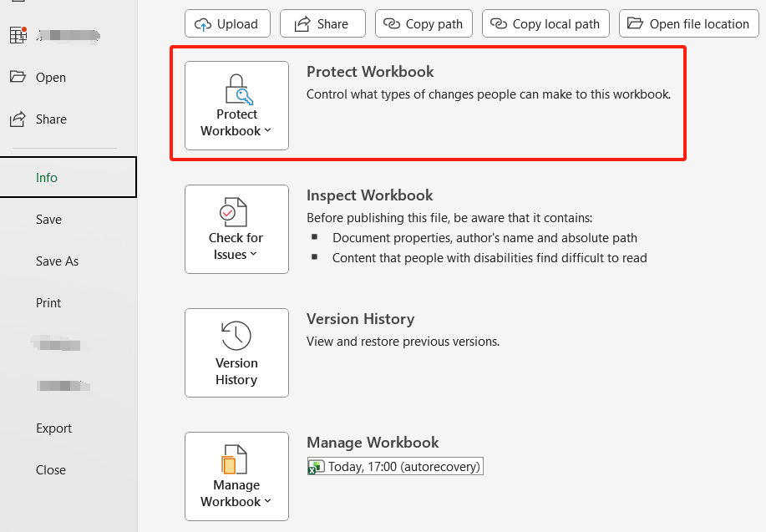
Task: Click the Version History clock icon
Action: [236, 336]
